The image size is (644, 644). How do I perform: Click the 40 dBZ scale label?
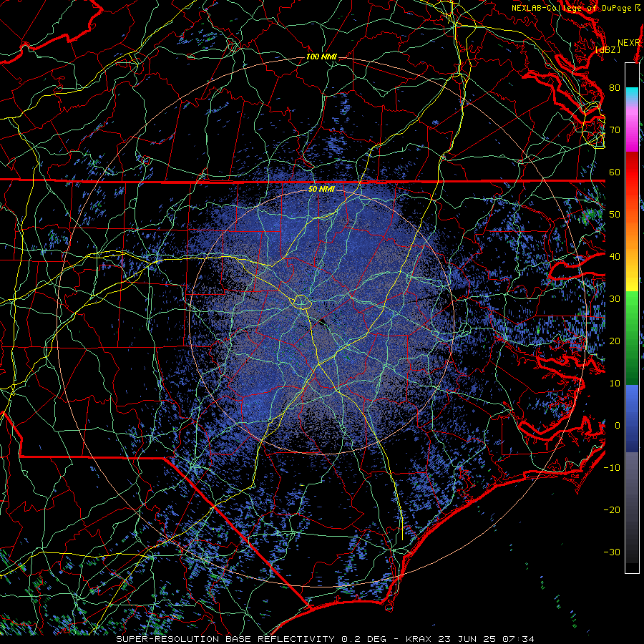(x=615, y=257)
